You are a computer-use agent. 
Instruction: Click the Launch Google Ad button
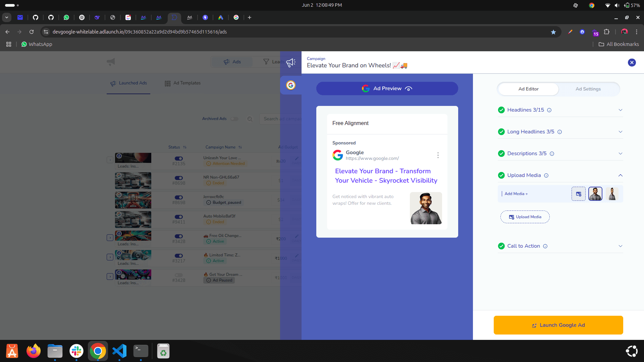pyautogui.click(x=558, y=325)
